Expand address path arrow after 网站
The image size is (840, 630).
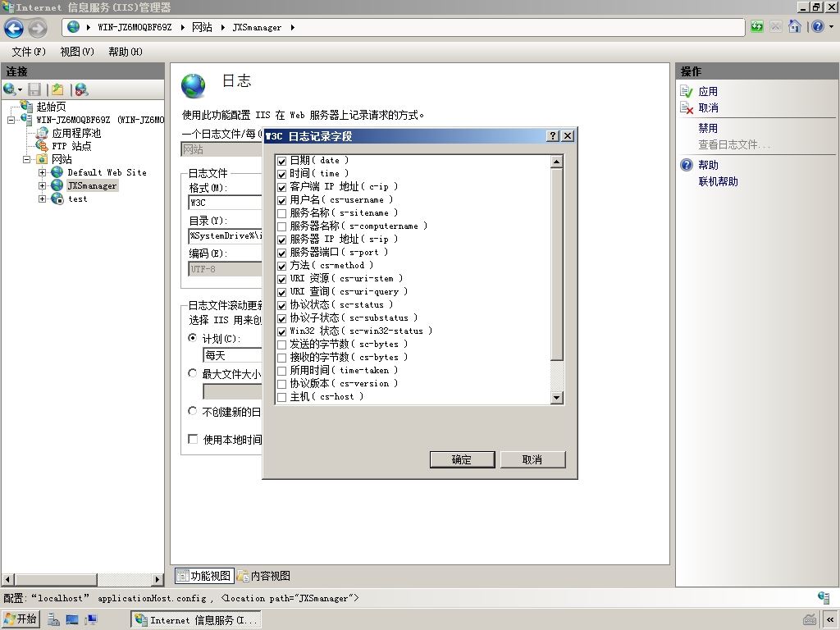point(222,27)
